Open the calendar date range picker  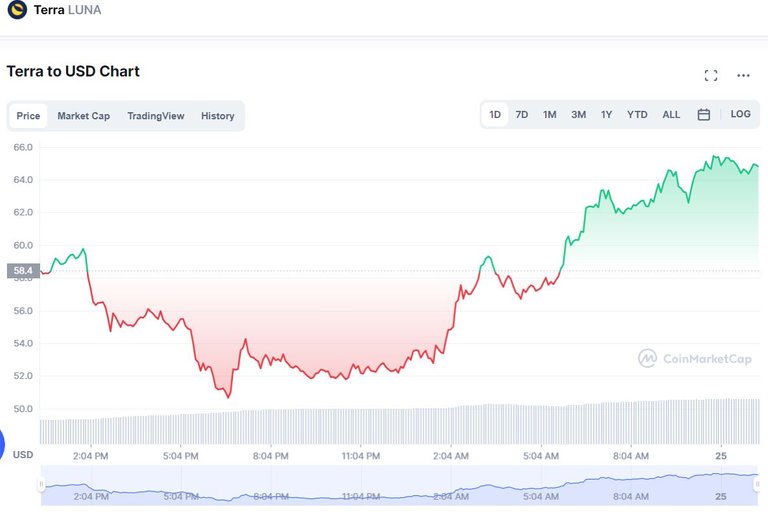tap(703, 115)
